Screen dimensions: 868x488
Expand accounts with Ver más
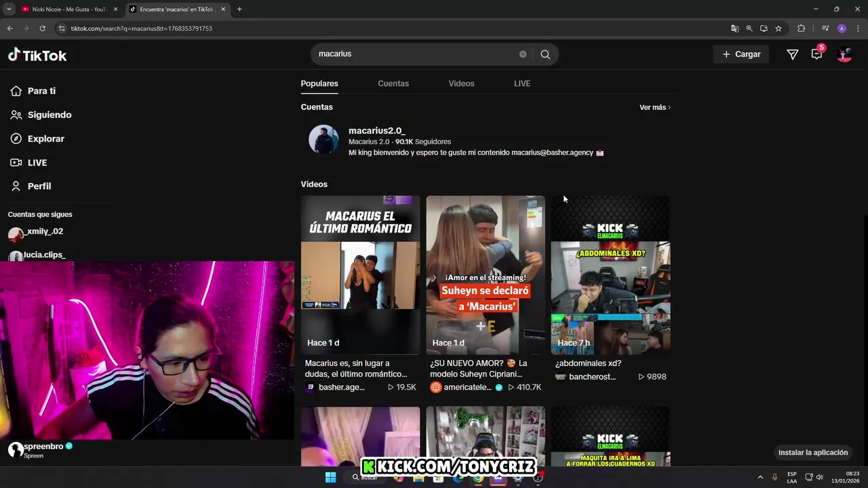point(655,107)
